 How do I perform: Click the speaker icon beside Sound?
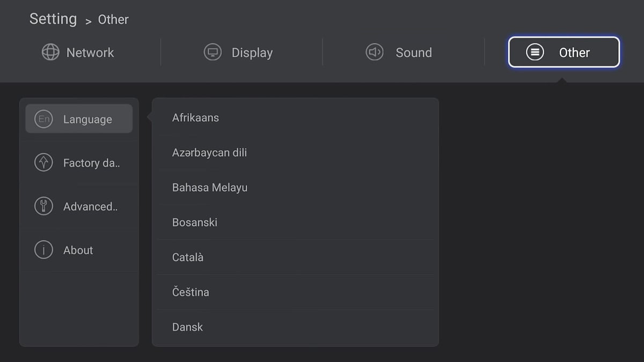click(375, 53)
